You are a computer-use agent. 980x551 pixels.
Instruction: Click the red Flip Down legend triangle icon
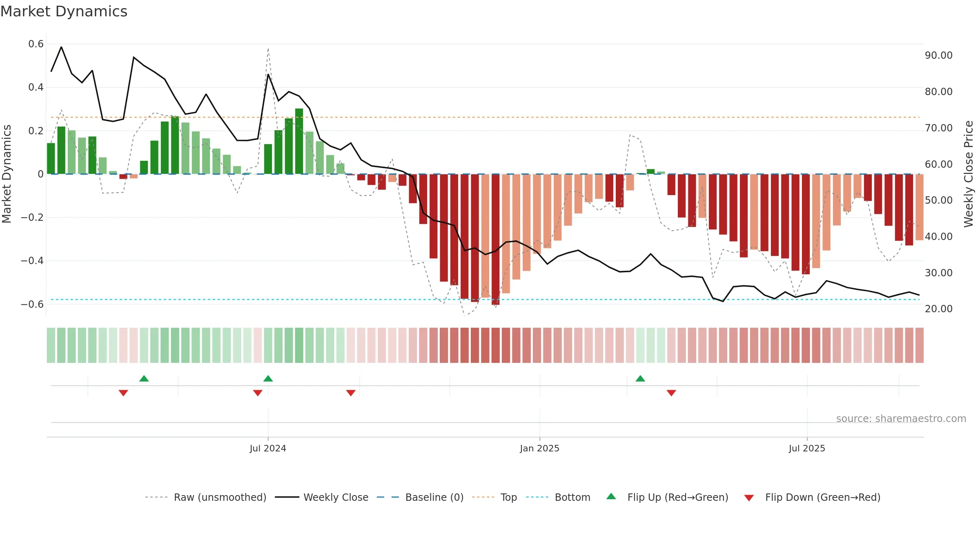(749, 498)
